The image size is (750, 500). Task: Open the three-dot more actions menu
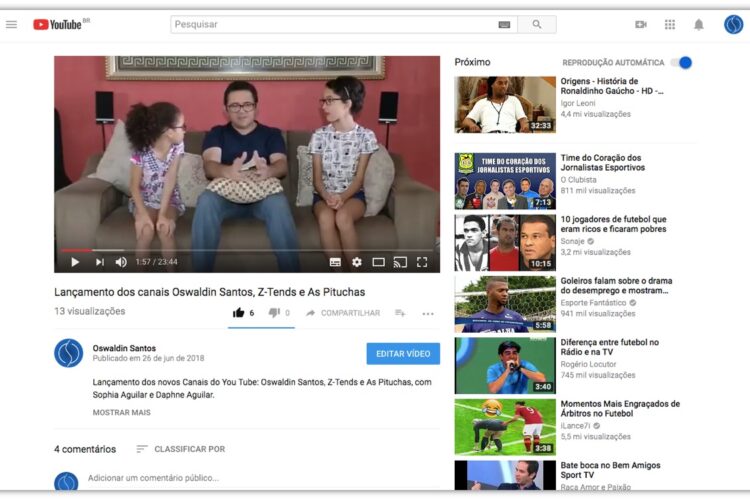(x=428, y=314)
